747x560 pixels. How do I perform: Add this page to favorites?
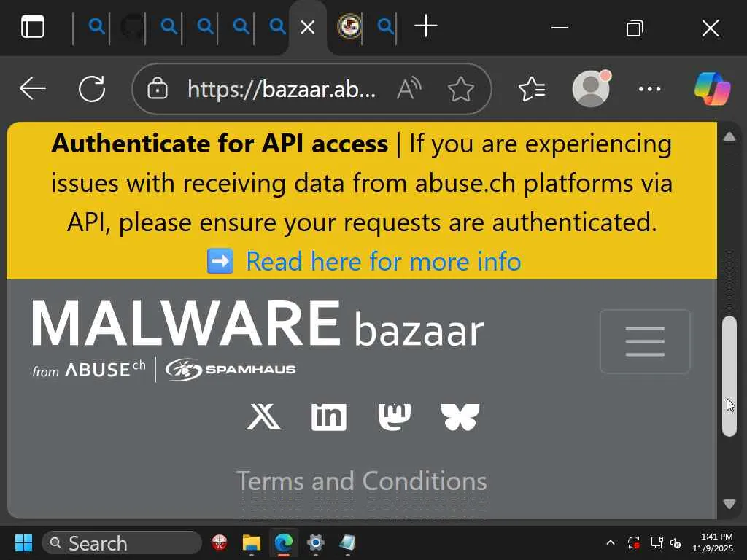pyautogui.click(x=461, y=88)
